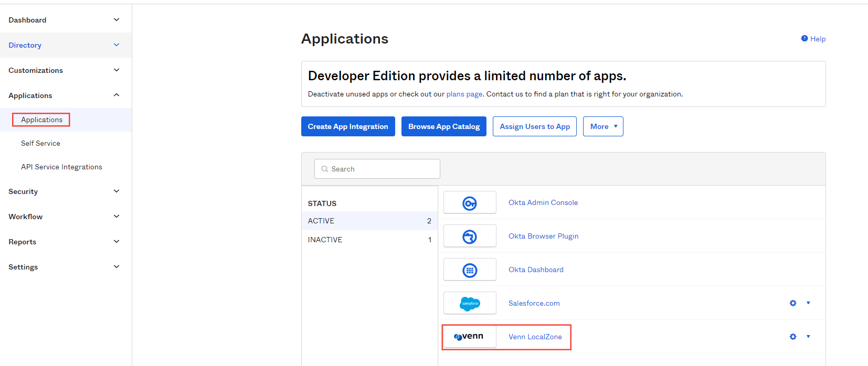
Task: Expand the Directory sidebar section
Action: 117,45
